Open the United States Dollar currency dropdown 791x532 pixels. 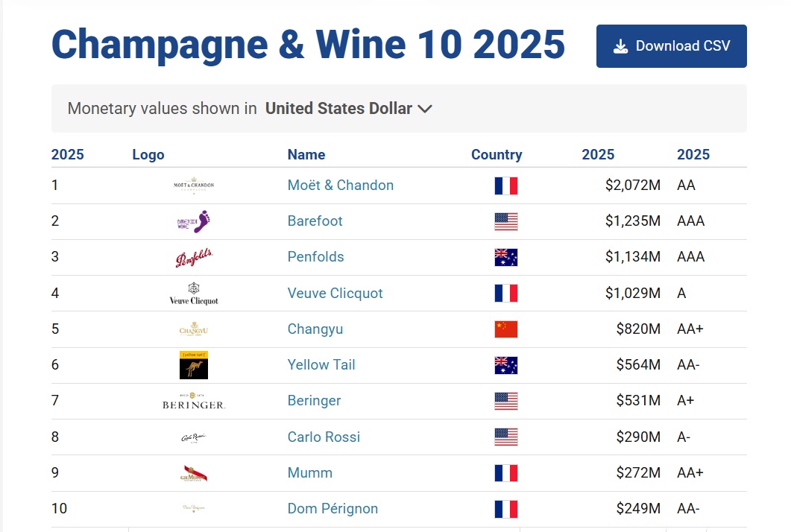pyautogui.click(x=348, y=109)
